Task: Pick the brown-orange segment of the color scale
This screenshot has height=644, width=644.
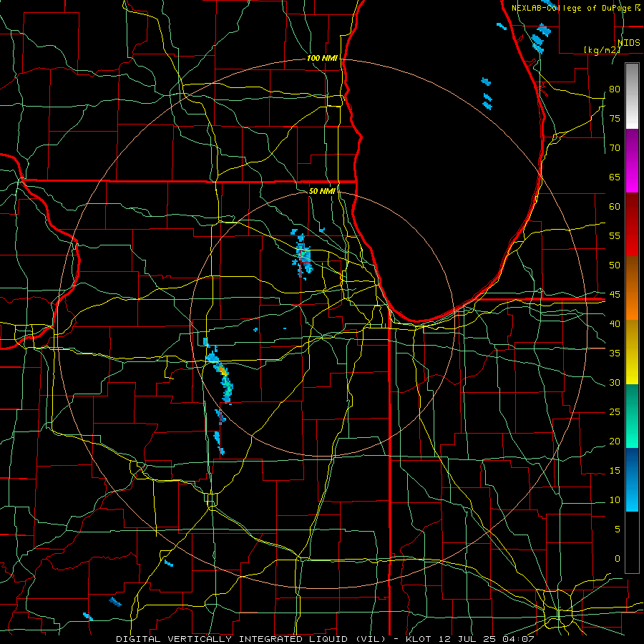Action: 632,288
